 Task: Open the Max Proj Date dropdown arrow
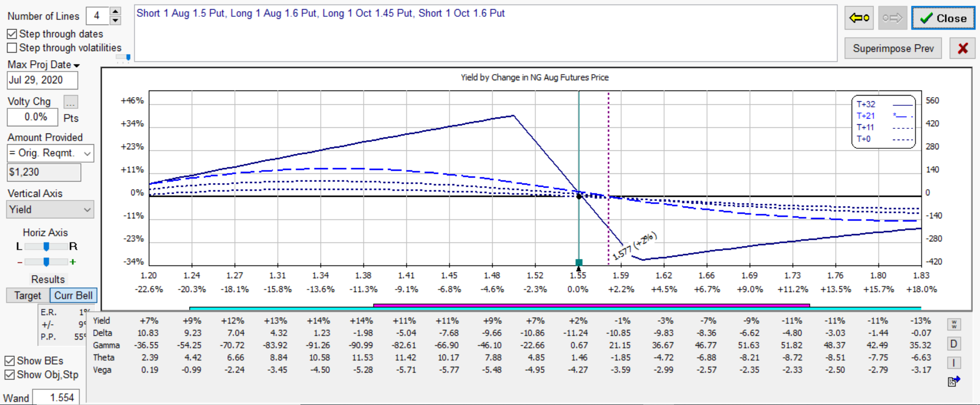(x=77, y=65)
